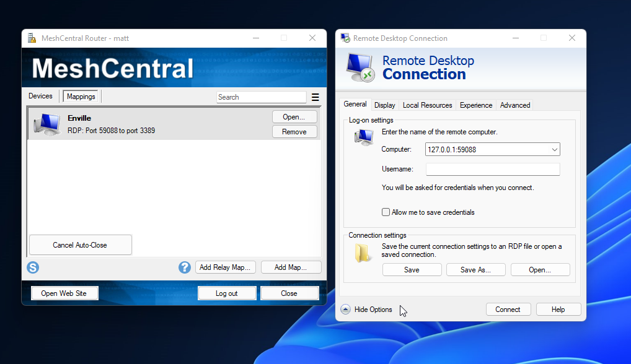Collapse options using the Hide Options chevron
Screen dimensions: 631x364
click(345, 309)
